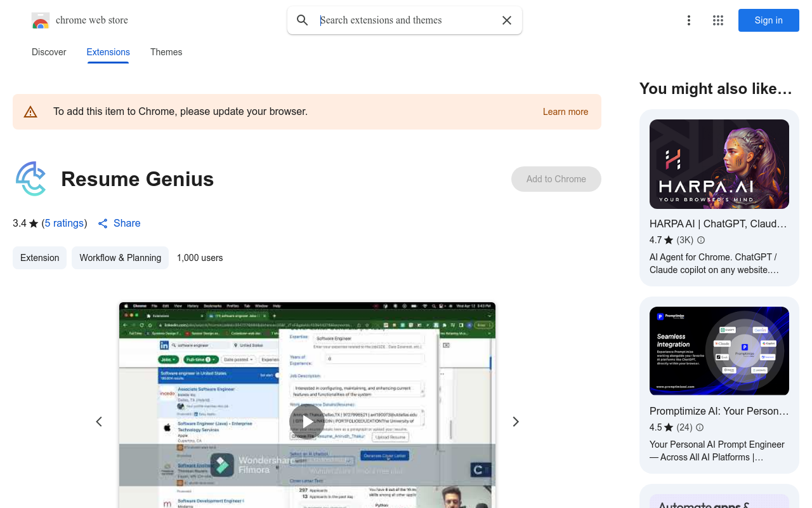Click the info icon beside HARPA (3K) rating
Viewport: 812px width, 508px height.
click(701, 240)
